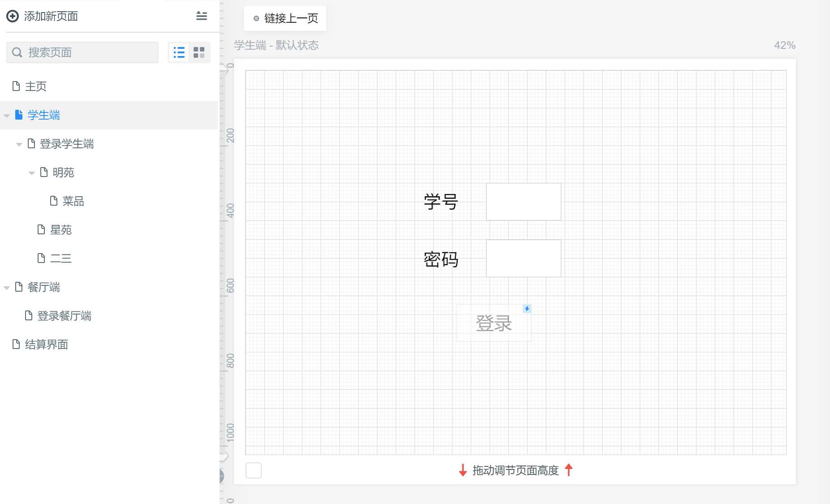The height and width of the screenshot is (504, 830).
Task: Click the red down arrow below canvas
Action: [x=463, y=470]
